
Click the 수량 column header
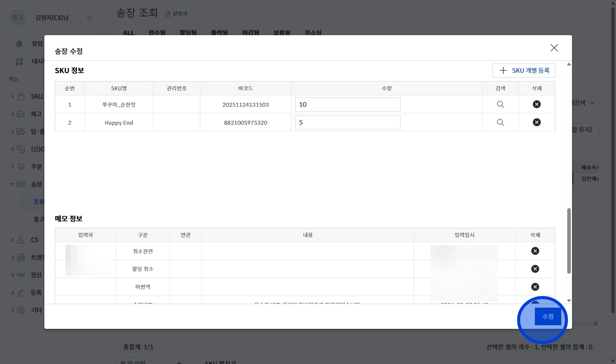tap(387, 88)
